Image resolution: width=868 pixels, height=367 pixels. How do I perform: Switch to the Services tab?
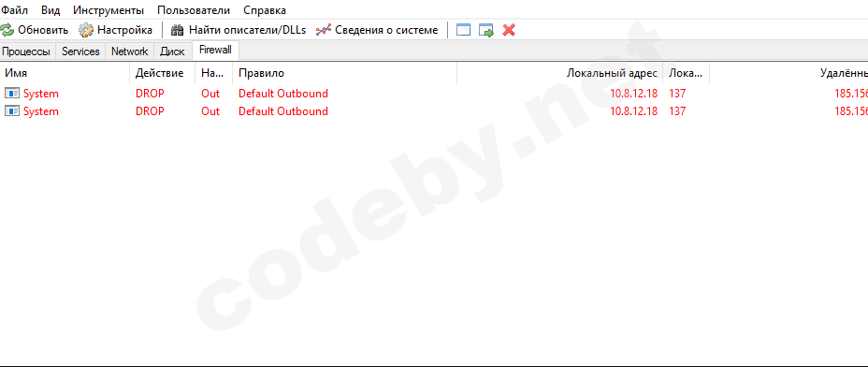(80, 51)
